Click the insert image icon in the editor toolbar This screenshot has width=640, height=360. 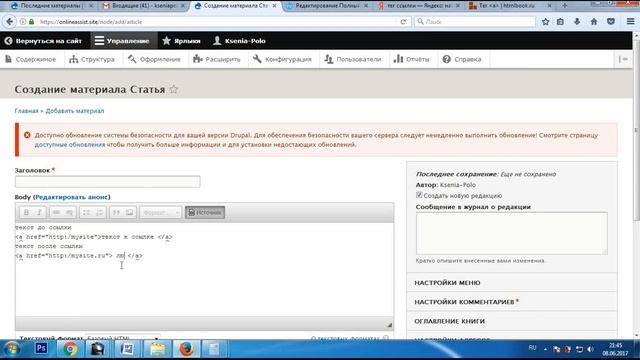129,212
